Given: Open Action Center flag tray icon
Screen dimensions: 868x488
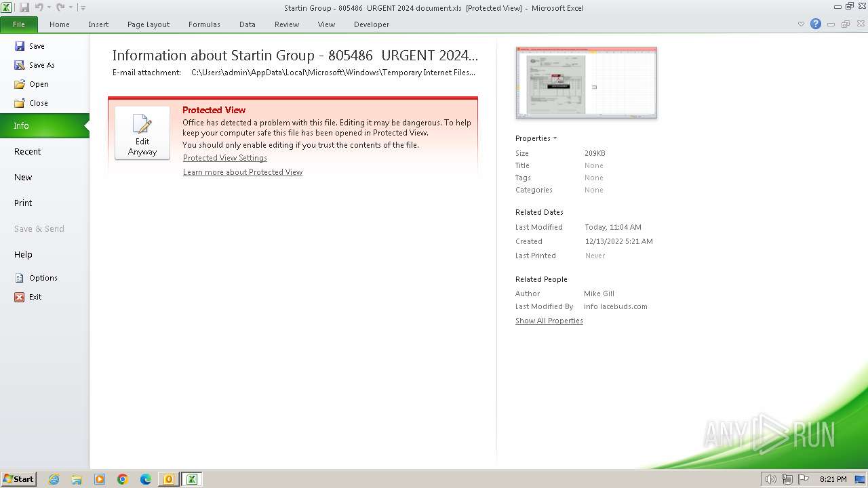Looking at the screenshot, I should 804,479.
